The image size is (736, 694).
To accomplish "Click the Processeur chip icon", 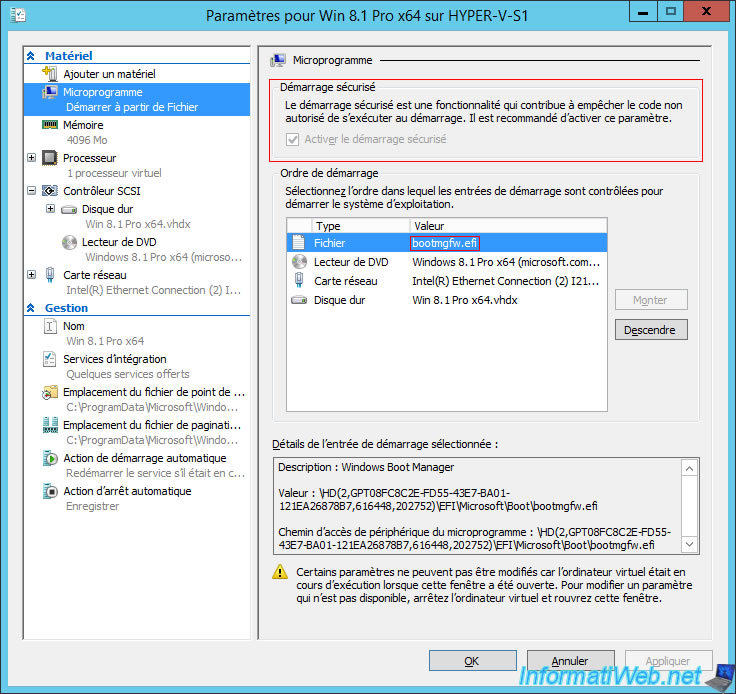I will click(x=50, y=158).
